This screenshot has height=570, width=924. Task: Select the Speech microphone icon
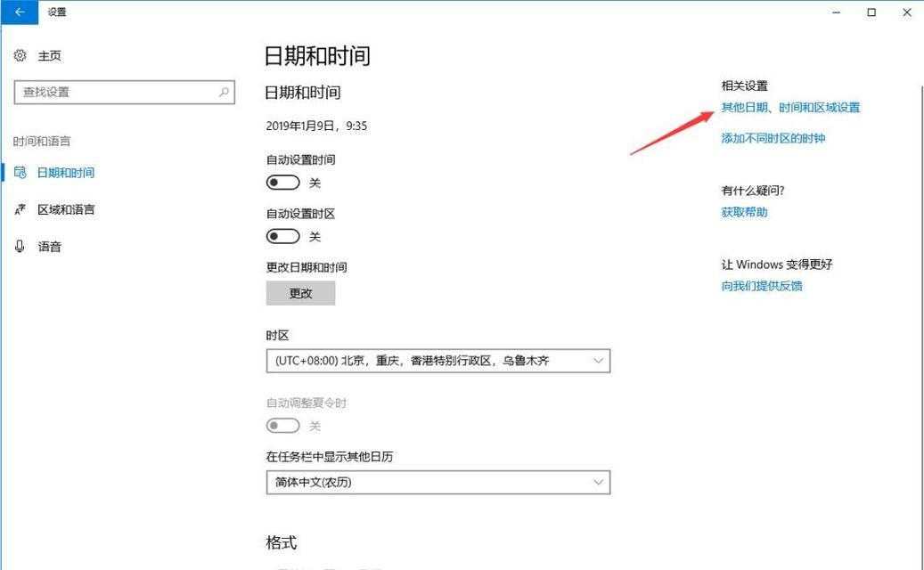[20, 246]
